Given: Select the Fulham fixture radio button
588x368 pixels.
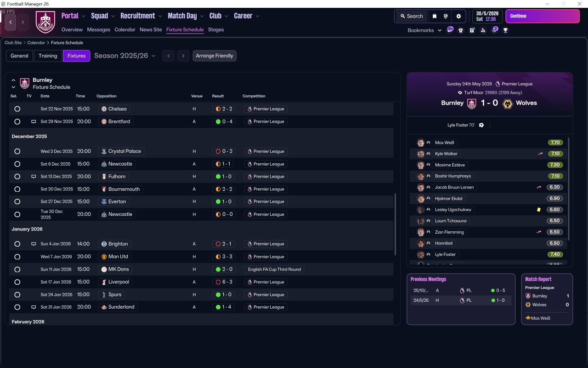Looking at the screenshot, I should tap(17, 177).
